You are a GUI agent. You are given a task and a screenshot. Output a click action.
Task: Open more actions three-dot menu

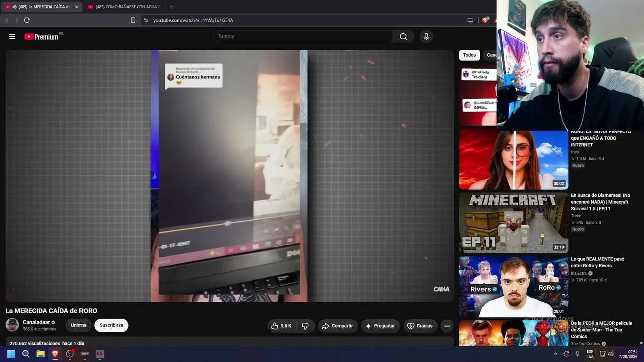[x=447, y=326]
